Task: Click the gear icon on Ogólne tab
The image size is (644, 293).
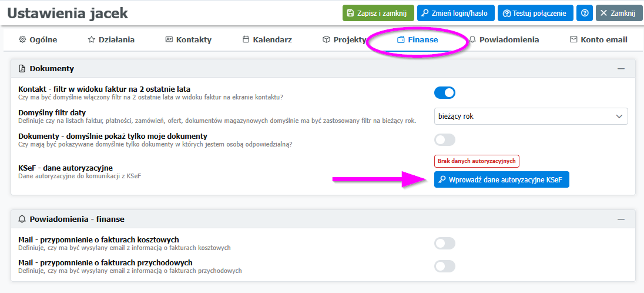Action: pos(23,40)
